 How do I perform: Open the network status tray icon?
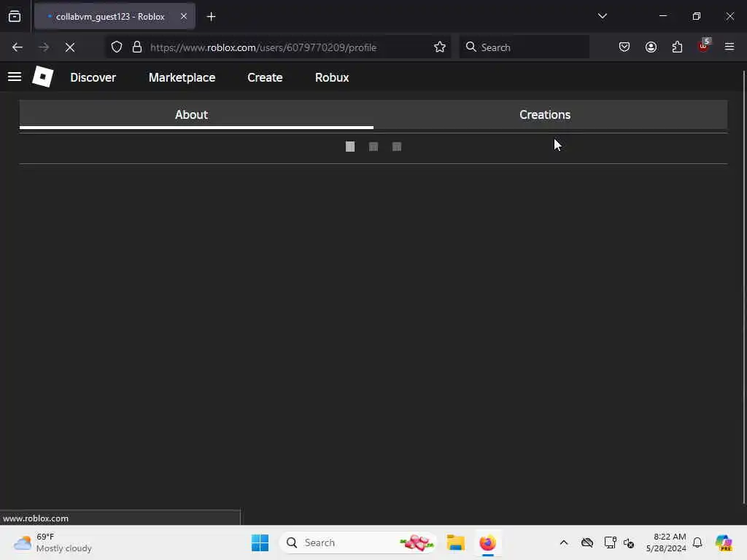pos(610,542)
